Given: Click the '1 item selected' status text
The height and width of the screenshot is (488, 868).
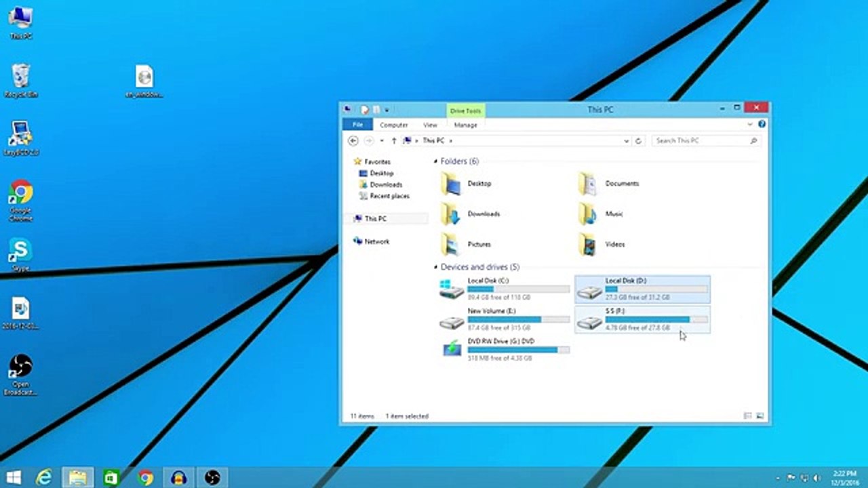Looking at the screenshot, I should (407, 416).
